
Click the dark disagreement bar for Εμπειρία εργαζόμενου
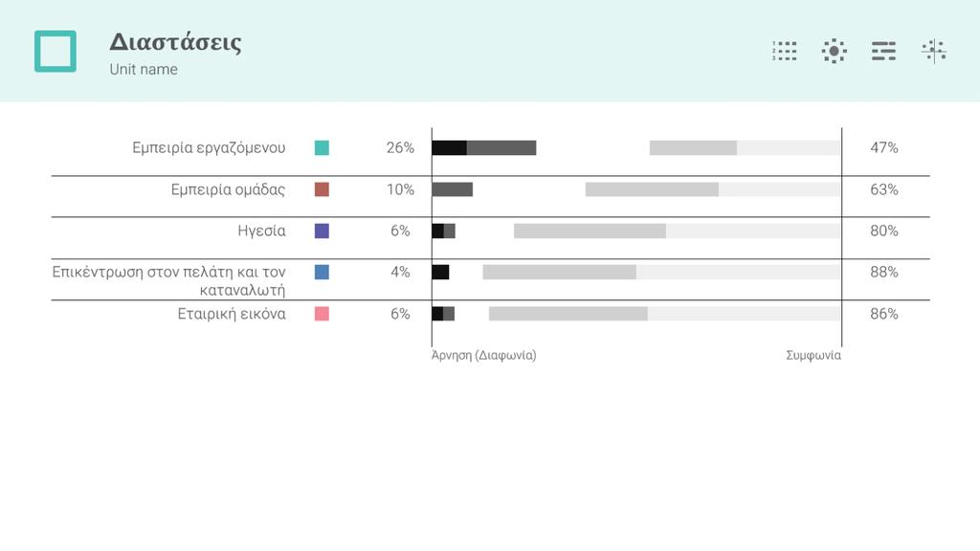pyautogui.click(x=483, y=148)
